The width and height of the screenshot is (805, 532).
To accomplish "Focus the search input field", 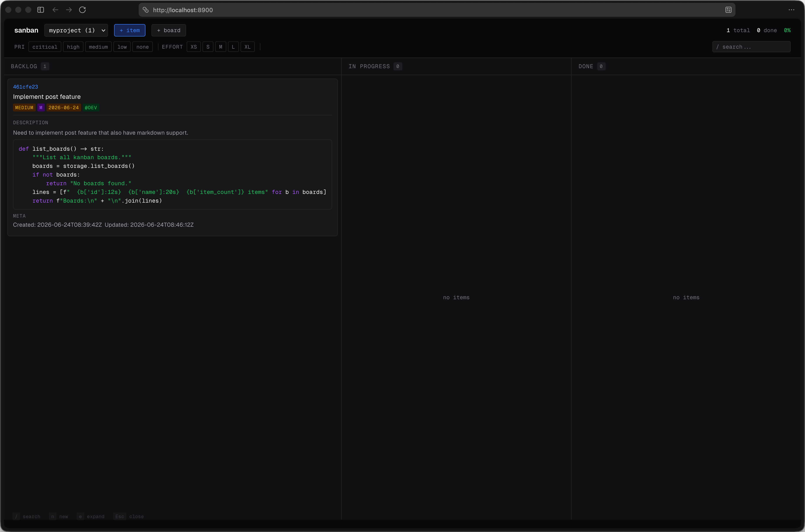I will point(751,47).
